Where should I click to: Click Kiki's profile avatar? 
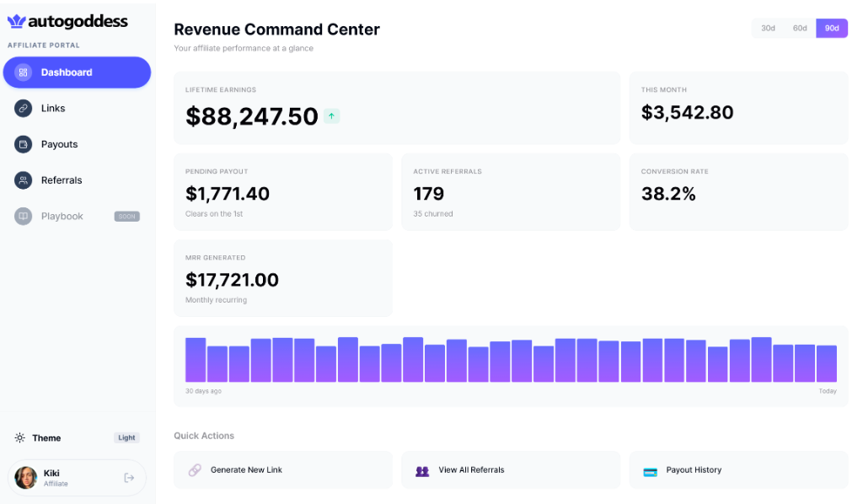coord(26,478)
